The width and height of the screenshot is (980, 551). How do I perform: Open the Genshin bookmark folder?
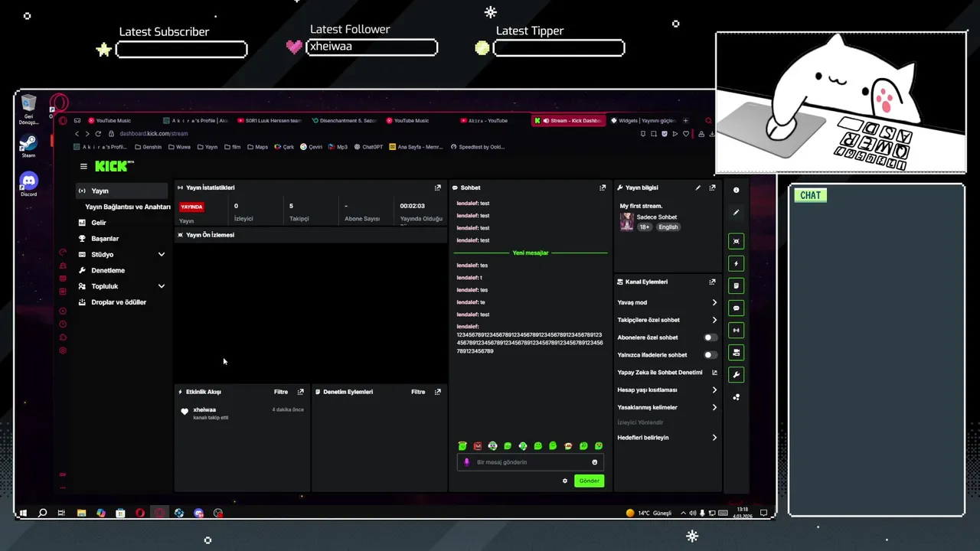coord(147,147)
